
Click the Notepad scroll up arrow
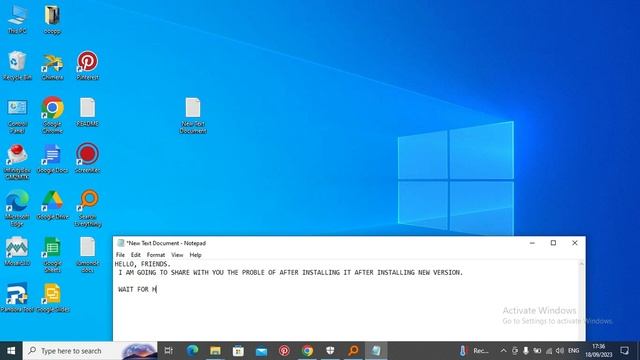click(x=581, y=264)
